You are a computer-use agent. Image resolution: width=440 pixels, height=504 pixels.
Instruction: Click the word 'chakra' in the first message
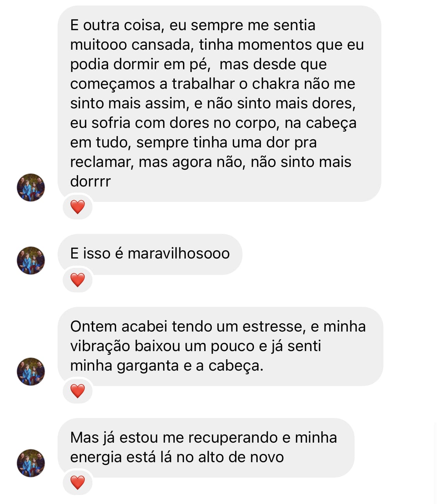[276, 84]
